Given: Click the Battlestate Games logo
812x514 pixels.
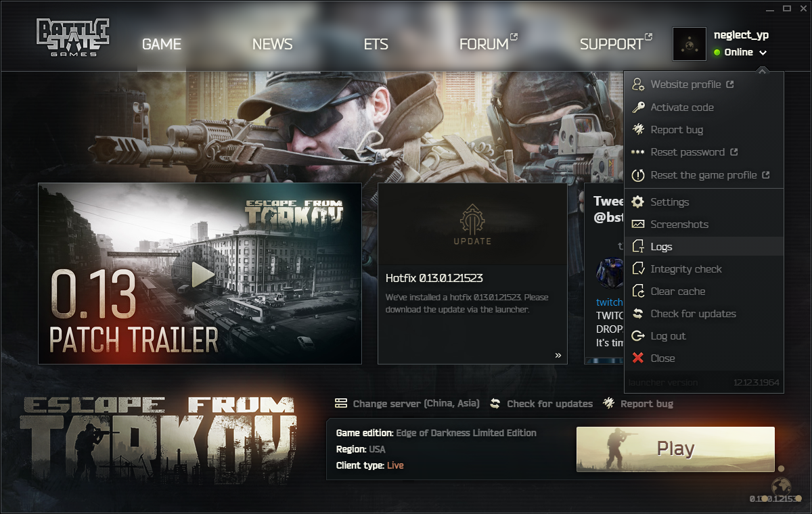Looking at the screenshot, I should pyautogui.click(x=73, y=38).
